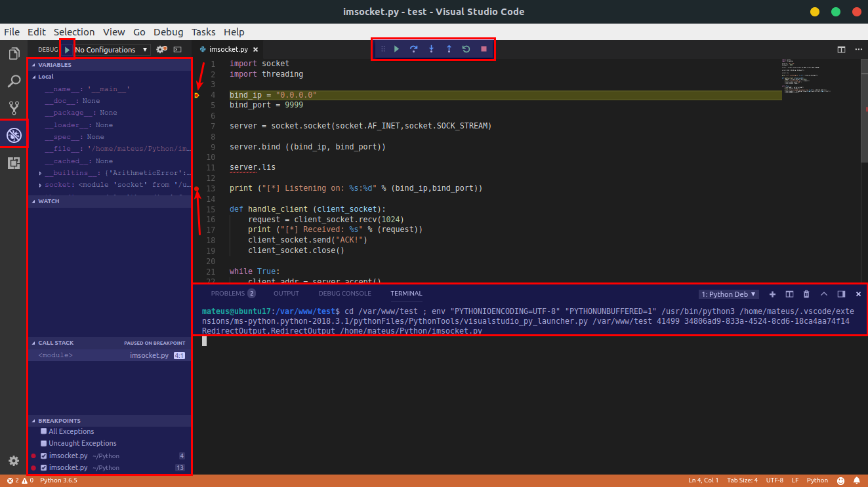Maximize panel size with up chevron
The width and height of the screenshot is (868, 487).
click(824, 294)
